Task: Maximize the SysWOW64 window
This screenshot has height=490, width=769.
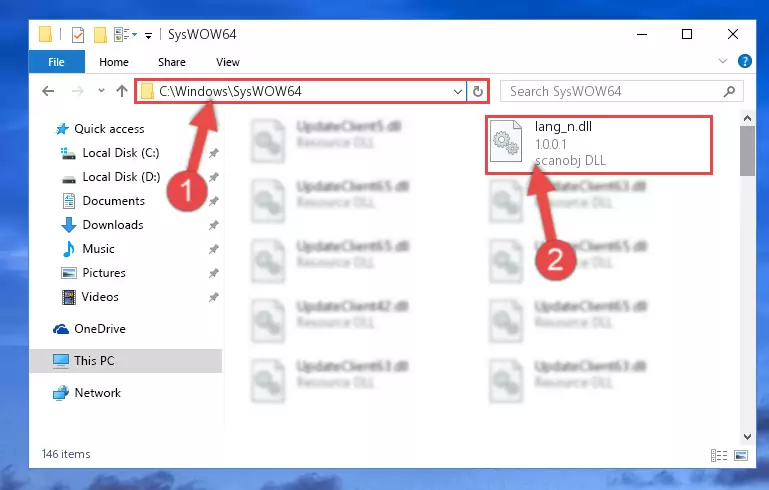Action: 687,34
